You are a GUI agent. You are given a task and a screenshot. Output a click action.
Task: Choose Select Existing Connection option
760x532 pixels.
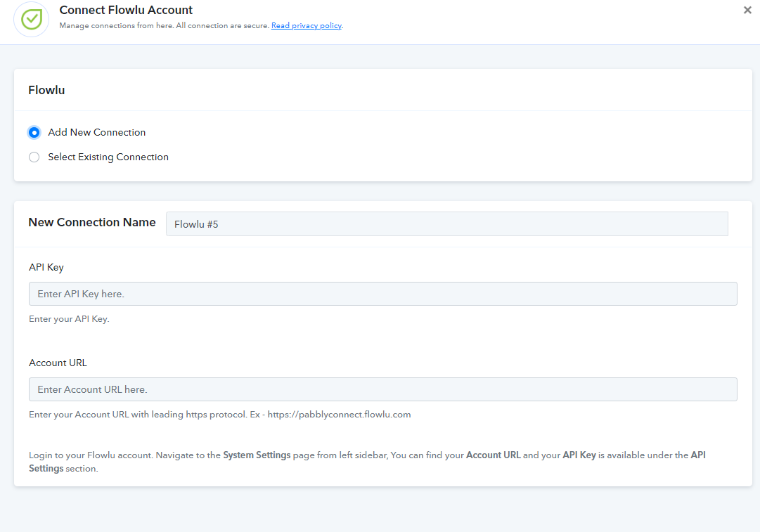pyautogui.click(x=34, y=157)
